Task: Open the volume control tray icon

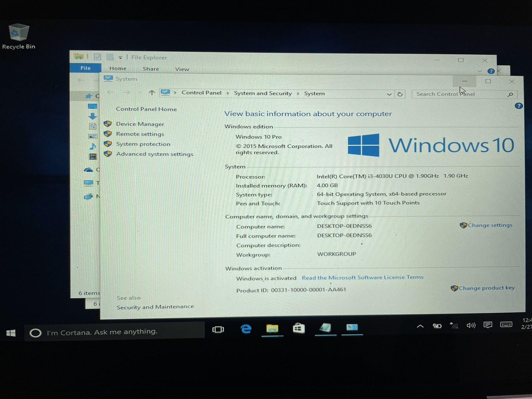Action: pyautogui.click(x=471, y=325)
